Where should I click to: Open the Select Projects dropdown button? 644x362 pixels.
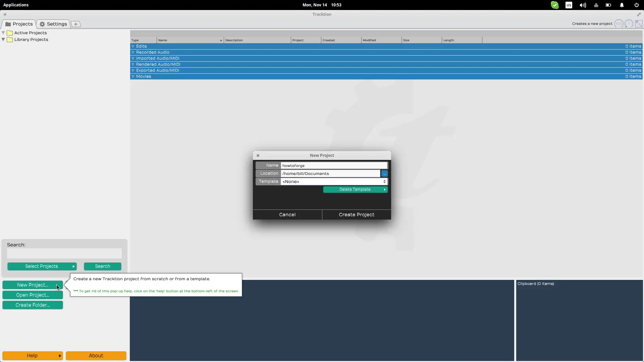(42, 266)
